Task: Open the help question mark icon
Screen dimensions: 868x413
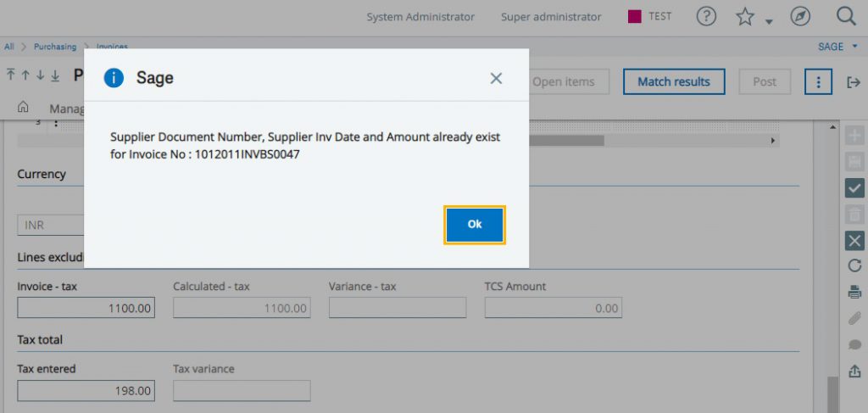Action: pos(706,17)
